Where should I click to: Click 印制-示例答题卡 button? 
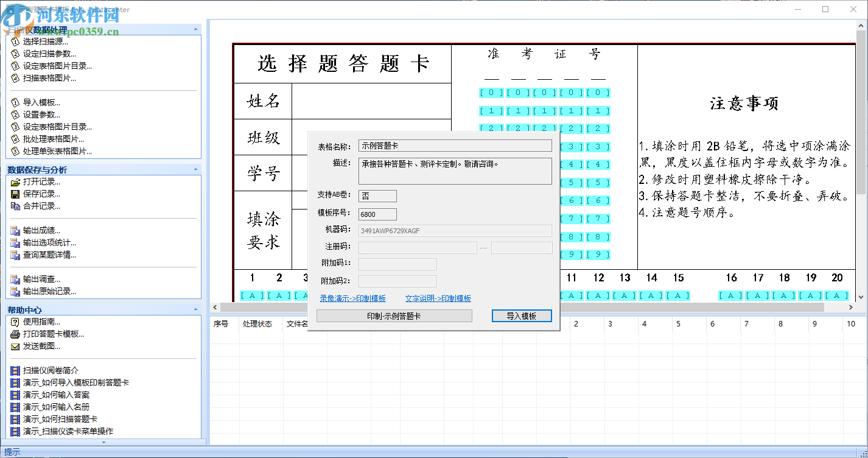click(394, 316)
